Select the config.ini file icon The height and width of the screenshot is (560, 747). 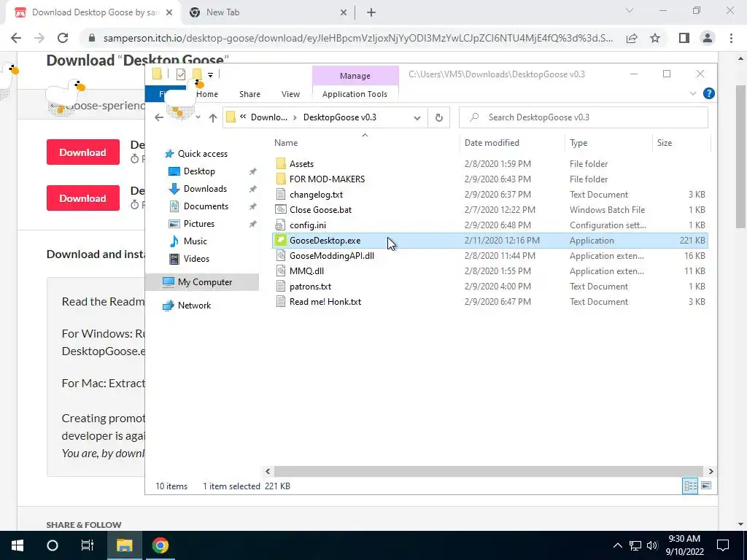281,225
